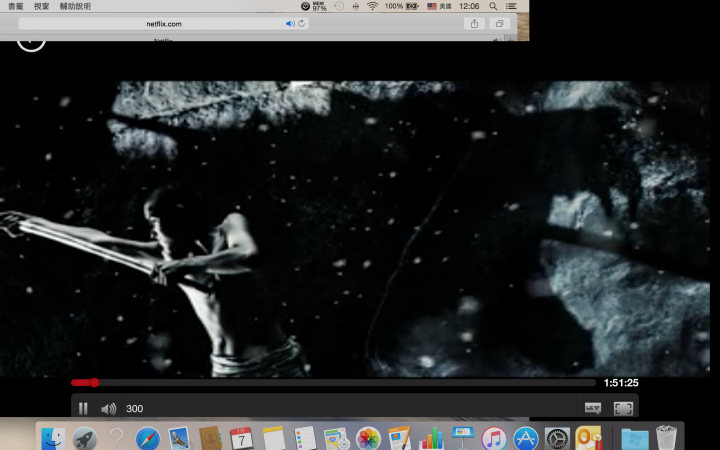Screen dimensions: 720x450
Task: Open Keynote from the Dock
Action: pyautogui.click(x=462, y=439)
